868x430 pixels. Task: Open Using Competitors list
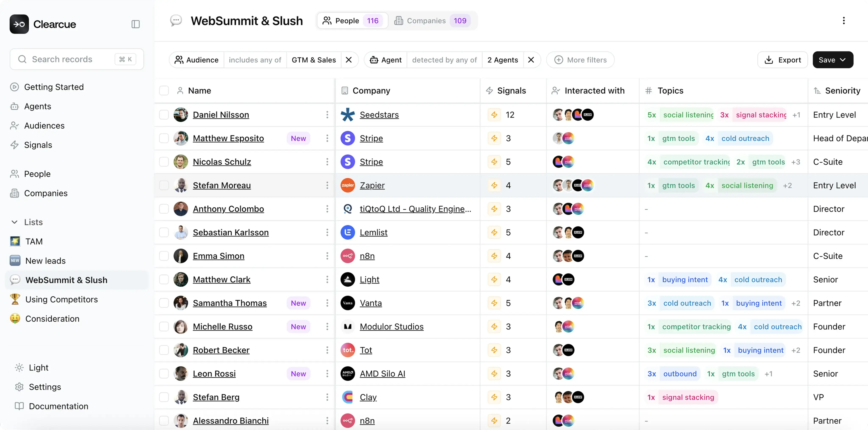tap(61, 300)
